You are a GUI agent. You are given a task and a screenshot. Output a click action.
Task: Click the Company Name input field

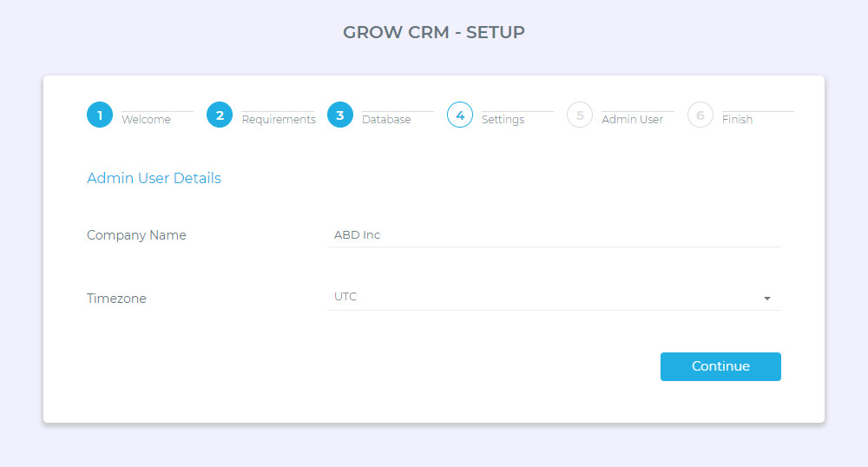[x=554, y=235]
